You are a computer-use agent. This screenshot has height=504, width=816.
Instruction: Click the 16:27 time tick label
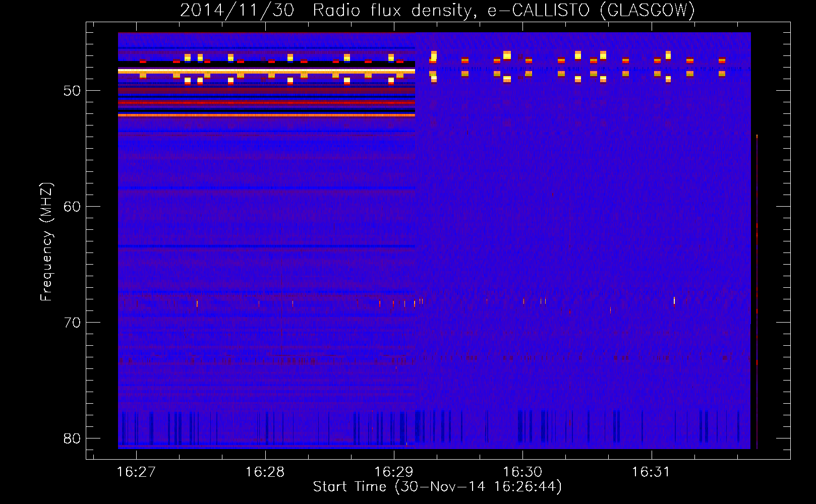[136, 472]
